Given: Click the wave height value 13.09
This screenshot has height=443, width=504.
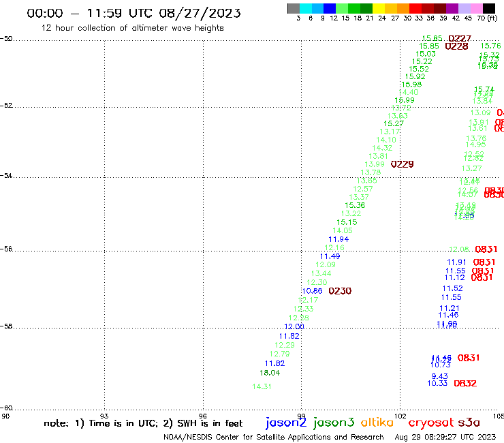Looking at the screenshot, I should (x=480, y=112).
